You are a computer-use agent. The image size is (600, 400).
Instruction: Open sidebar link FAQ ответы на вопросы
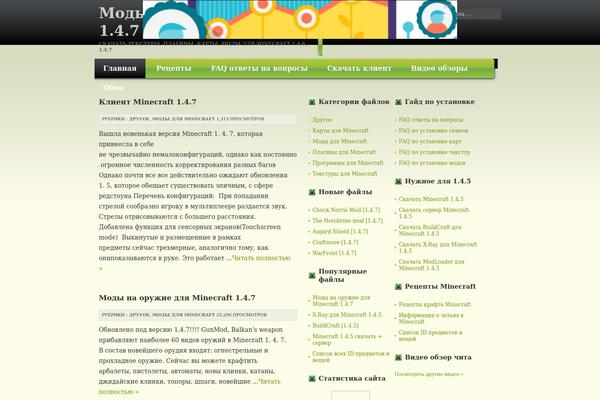coord(430,120)
